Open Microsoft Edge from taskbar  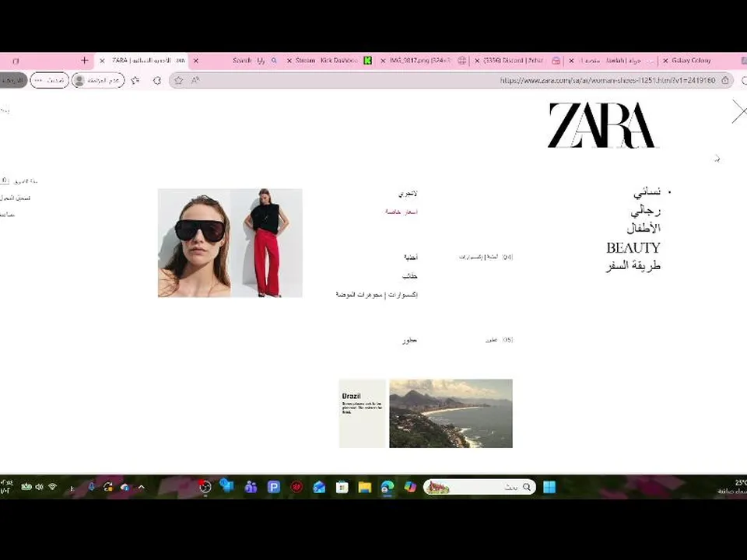pyautogui.click(x=388, y=487)
